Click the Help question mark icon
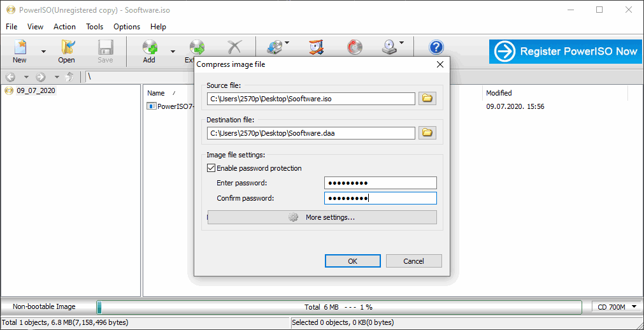644x330 pixels. coord(436,48)
